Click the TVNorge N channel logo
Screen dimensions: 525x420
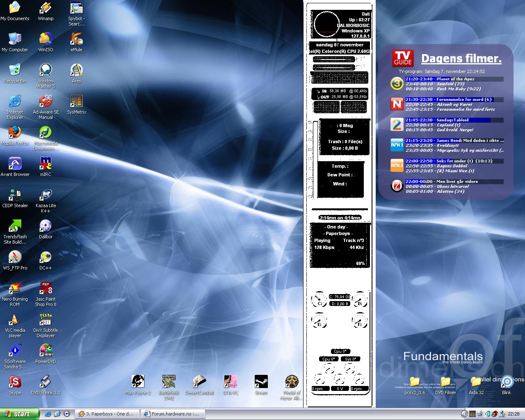pos(397,104)
